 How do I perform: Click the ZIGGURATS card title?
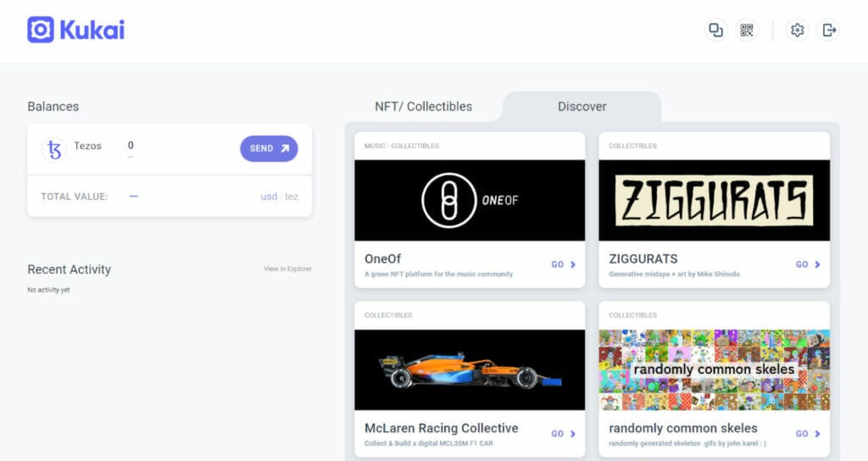[643, 259]
